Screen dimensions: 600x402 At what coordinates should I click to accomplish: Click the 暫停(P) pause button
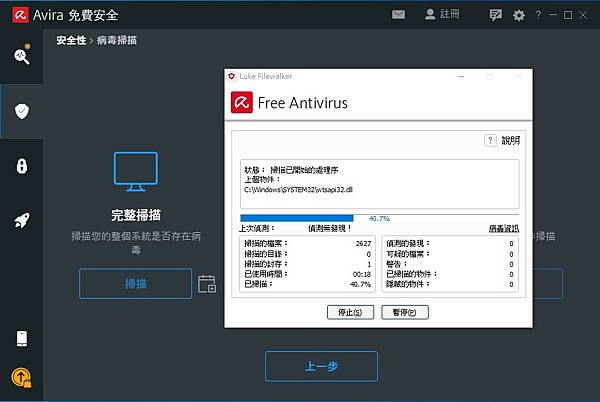405,312
